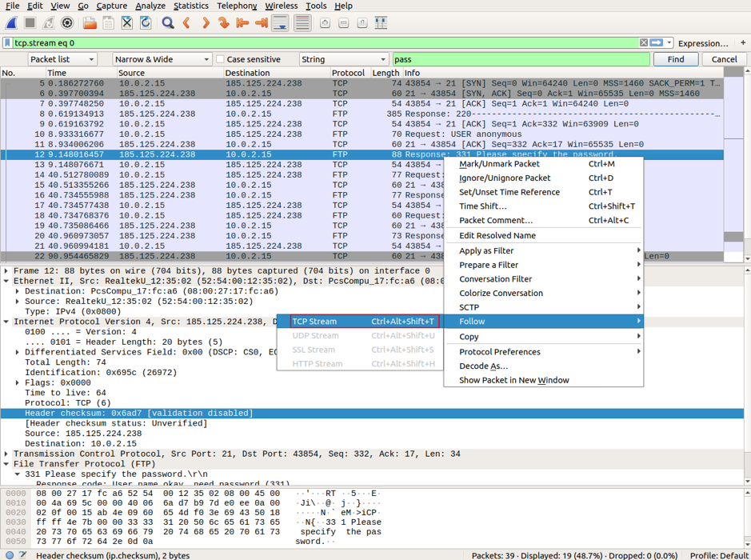751x560 pixels.
Task: Click the reload capture file icon
Action: (x=146, y=23)
